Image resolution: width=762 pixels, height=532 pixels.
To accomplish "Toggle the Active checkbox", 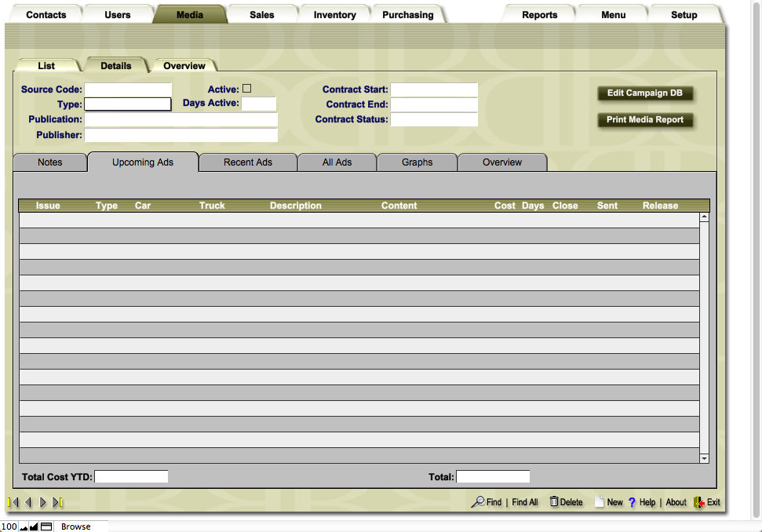I will (x=246, y=89).
